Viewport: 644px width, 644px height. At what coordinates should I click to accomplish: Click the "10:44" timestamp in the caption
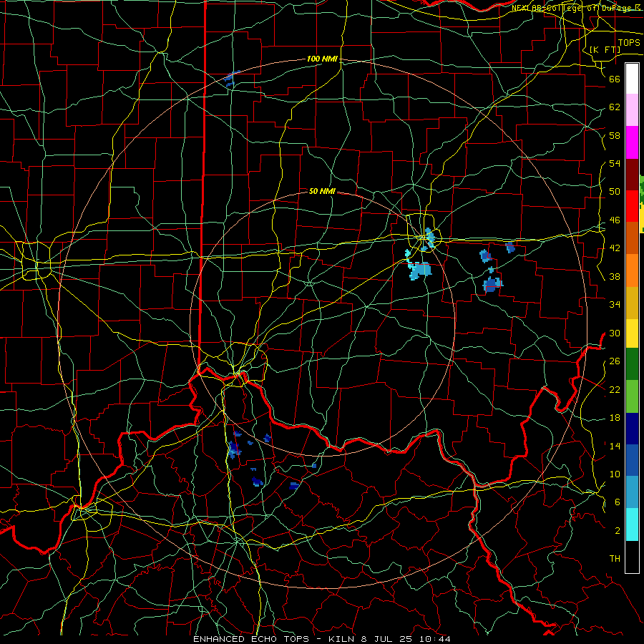(x=435, y=639)
